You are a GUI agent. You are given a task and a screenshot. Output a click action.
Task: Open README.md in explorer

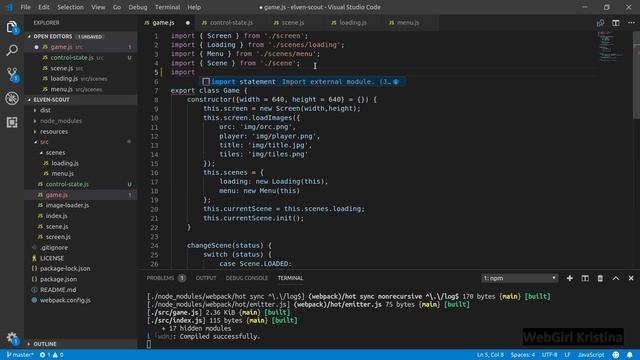(58, 290)
